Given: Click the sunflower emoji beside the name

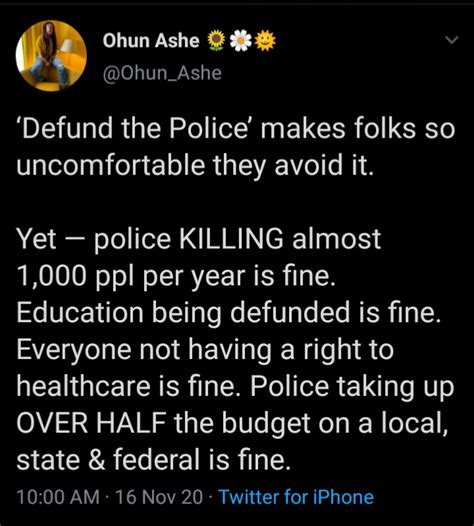Looking at the screenshot, I should [x=217, y=40].
